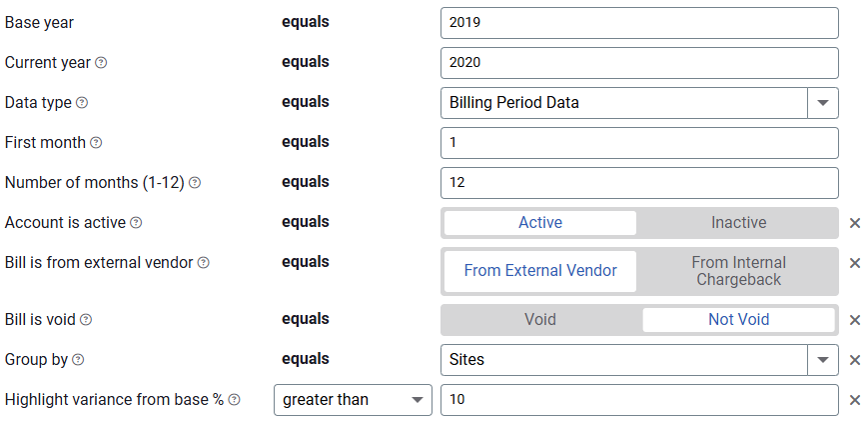Click help icon beside Group by label
The width and height of the screenshot is (868, 433).
[x=79, y=359]
